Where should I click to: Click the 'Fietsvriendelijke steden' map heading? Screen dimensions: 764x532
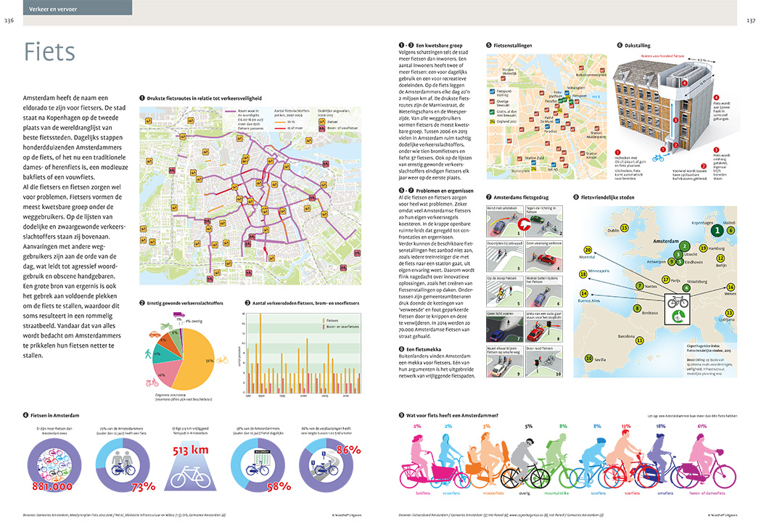tap(607, 196)
